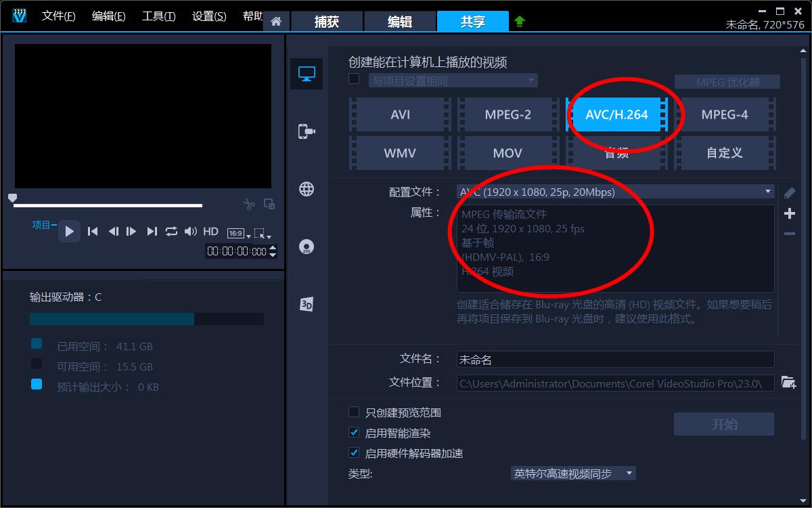
Task: Switch to the 编辑 tab
Action: pos(400,22)
